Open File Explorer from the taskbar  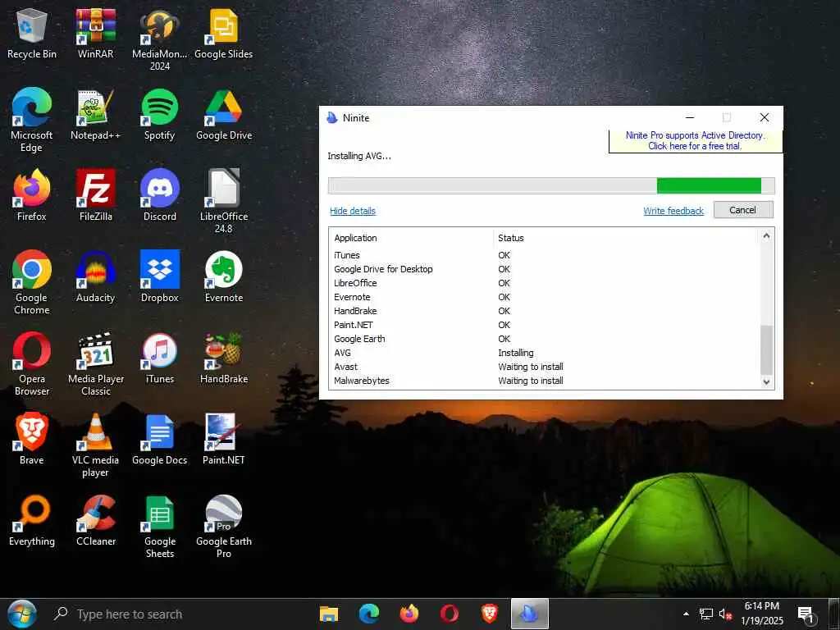coord(329,614)
